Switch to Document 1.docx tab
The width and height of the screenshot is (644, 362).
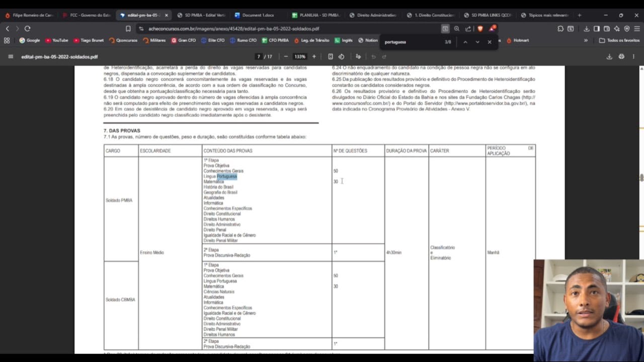point(259,15)
